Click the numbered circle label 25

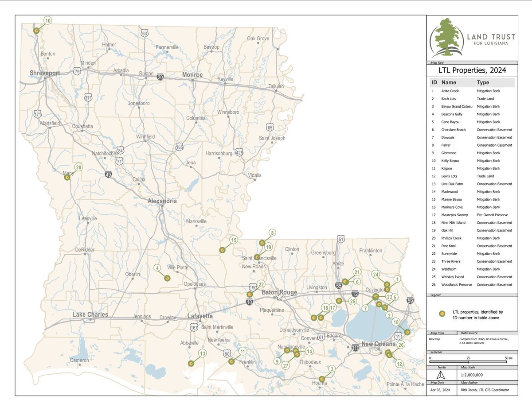click(x=353, y=301)
